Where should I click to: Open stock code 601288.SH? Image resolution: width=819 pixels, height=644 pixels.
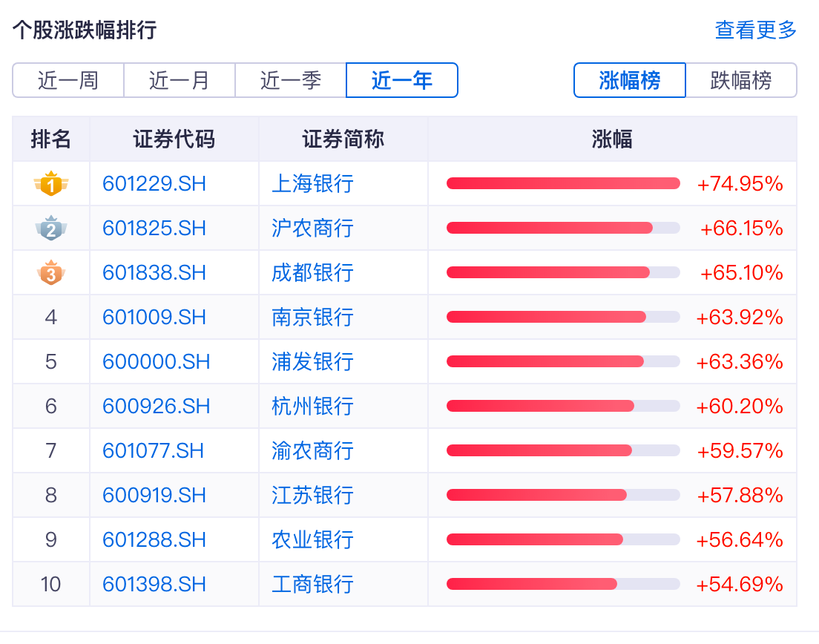point(154,539)
